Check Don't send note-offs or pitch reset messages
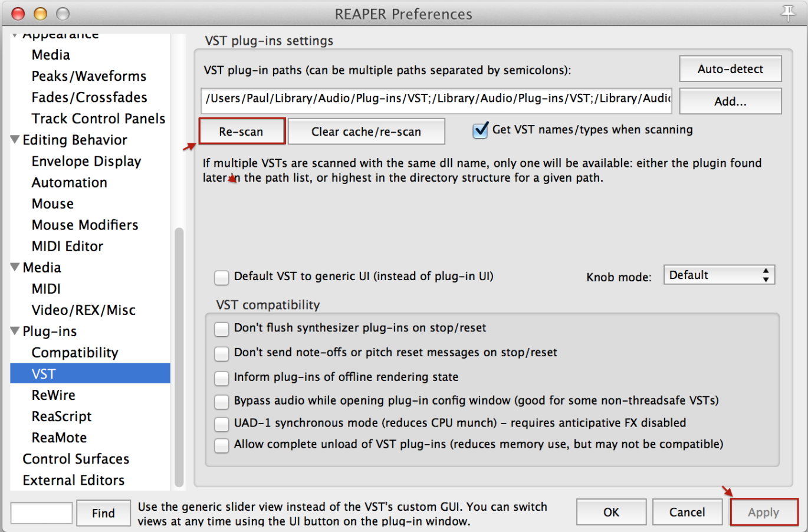The width and height of the screenshot is (808, 532). 222,353
